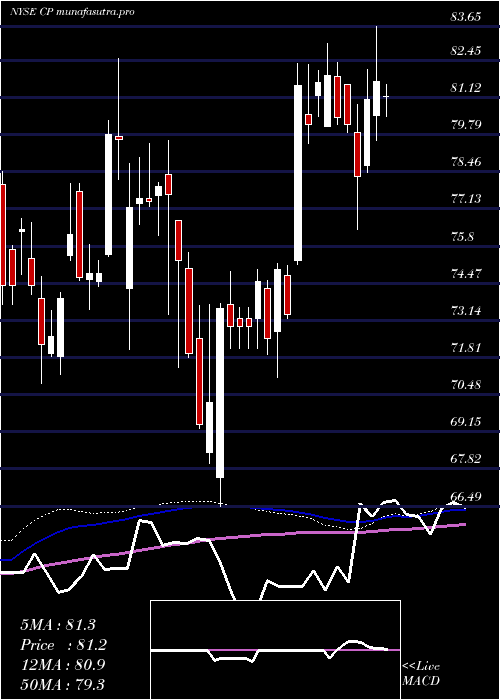Click the Price : 81.2 readout

[63, 645]
